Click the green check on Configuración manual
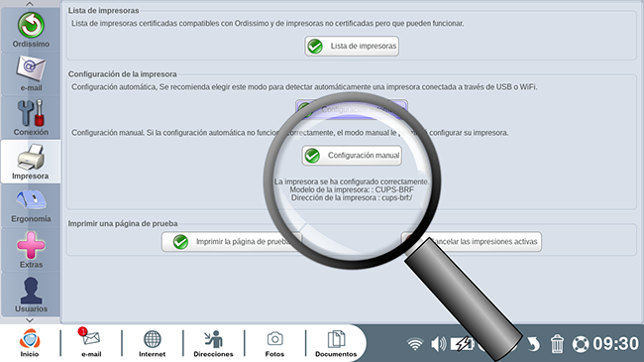This screenshot has height=362, width=644. (312, 156)
